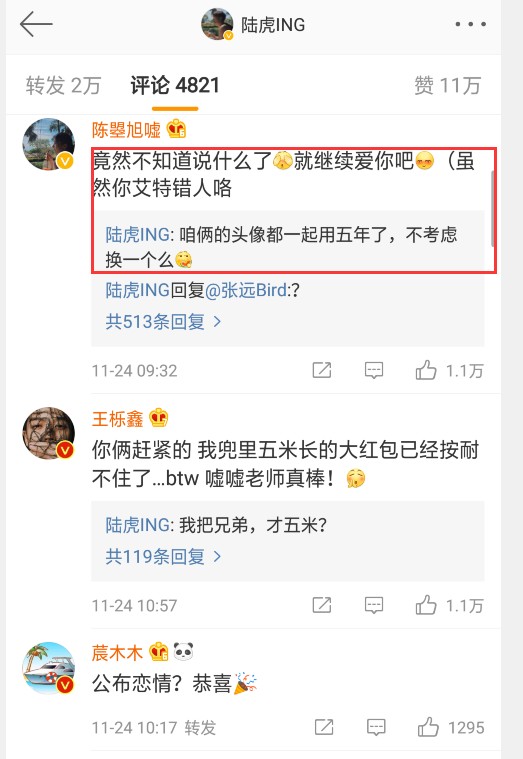Open 陈曌旭嘘's username link
Screen dimensions: 523x759
tap(126, 130)
